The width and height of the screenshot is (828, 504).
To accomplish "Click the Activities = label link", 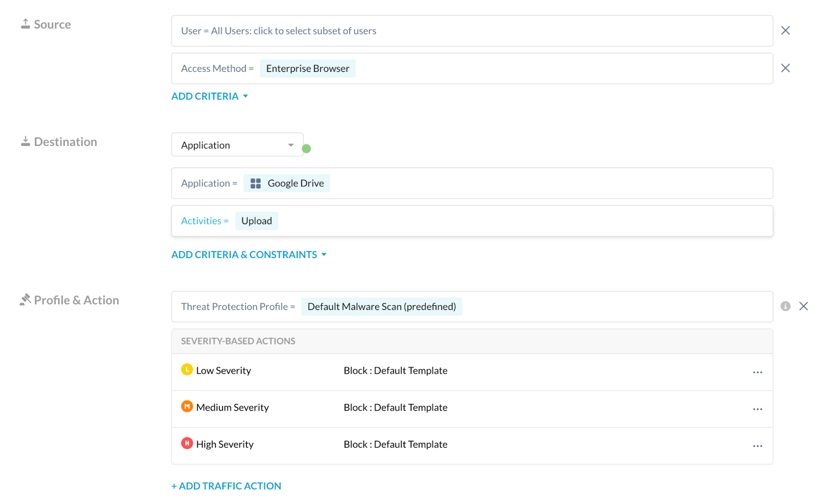I will [204, 221].
